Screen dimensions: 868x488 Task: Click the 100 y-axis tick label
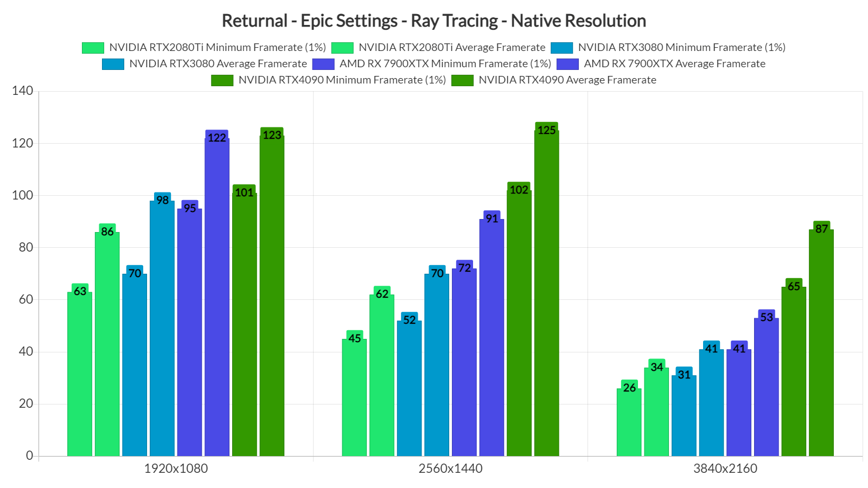point(23,195)
